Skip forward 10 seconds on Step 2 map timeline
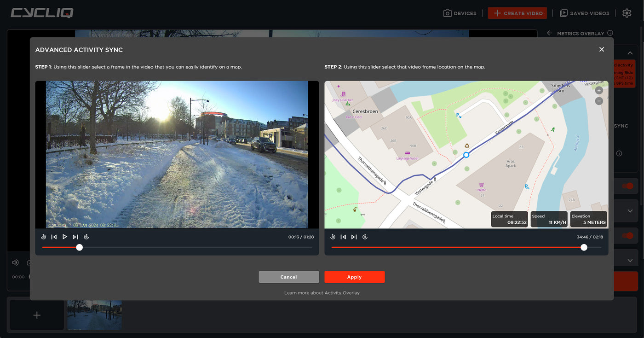The image size is (644, 338). (365, 236)
